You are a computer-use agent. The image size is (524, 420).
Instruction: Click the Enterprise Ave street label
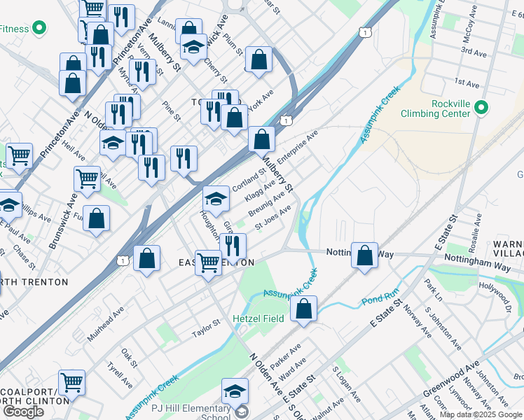click(297, 147)
